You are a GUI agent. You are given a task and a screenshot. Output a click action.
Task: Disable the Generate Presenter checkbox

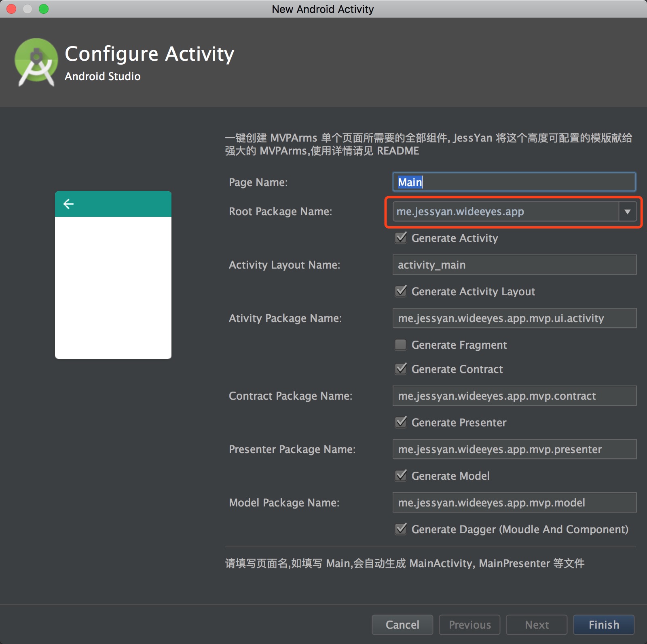point(401,422)
